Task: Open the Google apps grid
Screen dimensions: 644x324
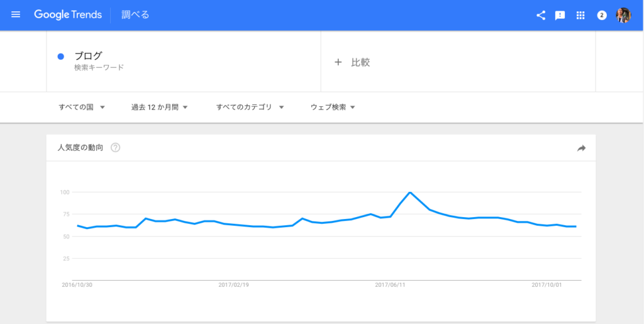Action: click(580, 15)
